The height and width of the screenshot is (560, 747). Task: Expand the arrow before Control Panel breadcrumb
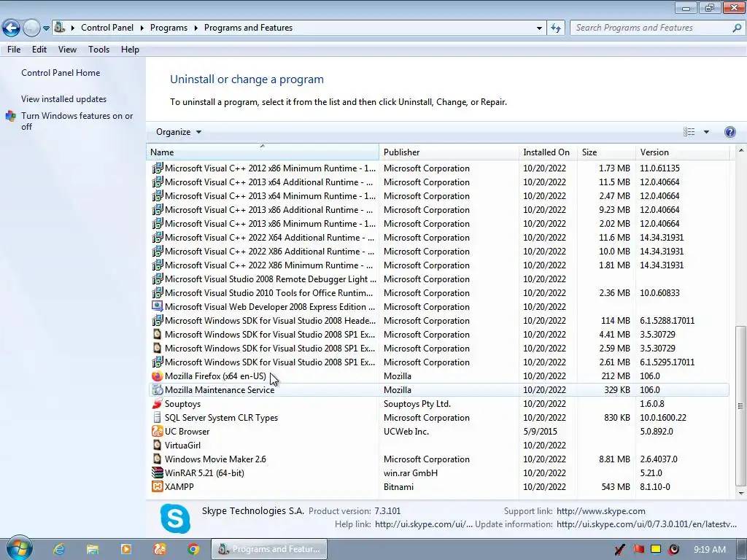coord(73,28)
